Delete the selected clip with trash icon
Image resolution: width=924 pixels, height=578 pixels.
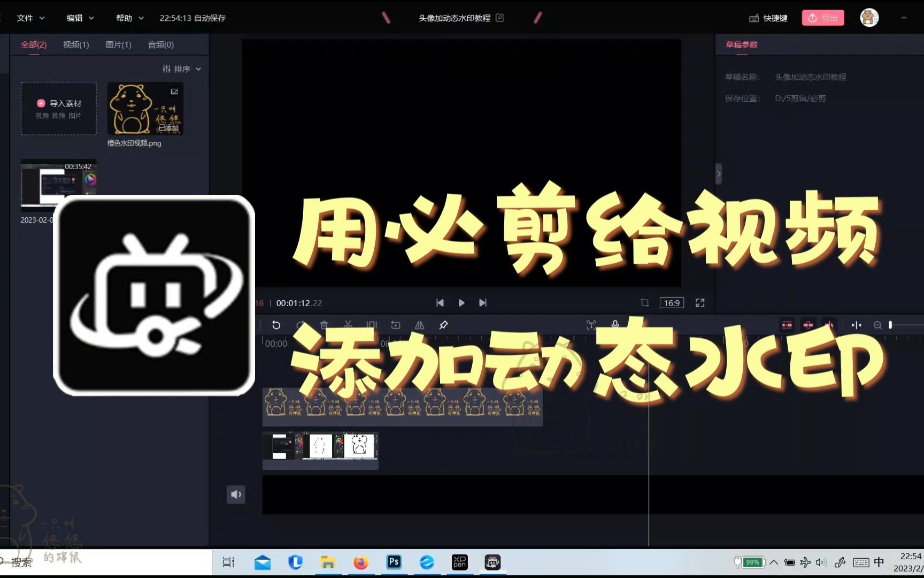pos(324,325)
